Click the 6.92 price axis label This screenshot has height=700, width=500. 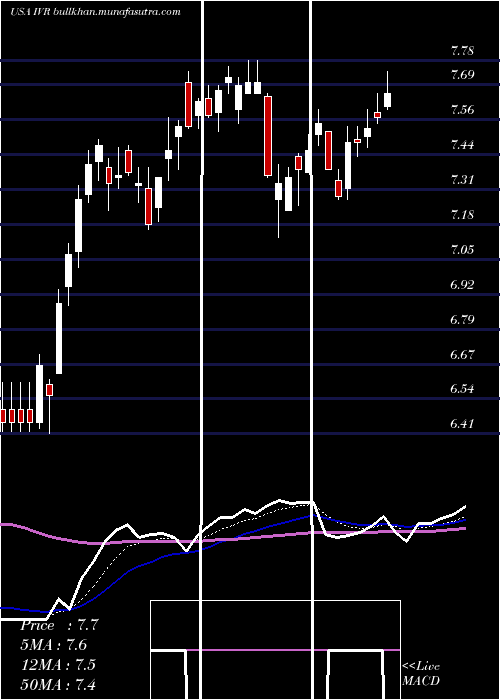462,284
